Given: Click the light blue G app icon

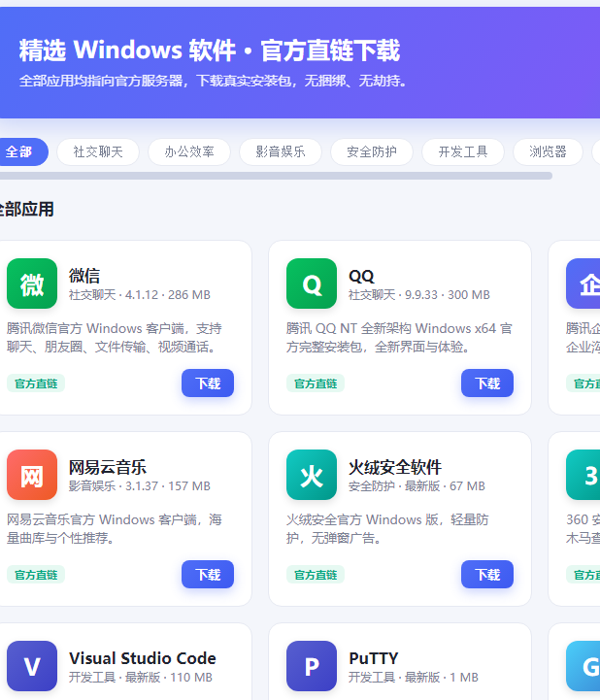Looking at the screenshot, I should tap(583, 666).
